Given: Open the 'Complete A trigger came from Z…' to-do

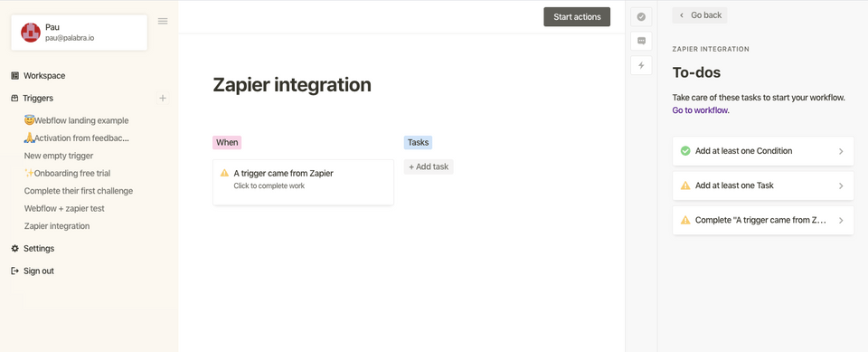Looking at the screenshot, I should point(763,220).
